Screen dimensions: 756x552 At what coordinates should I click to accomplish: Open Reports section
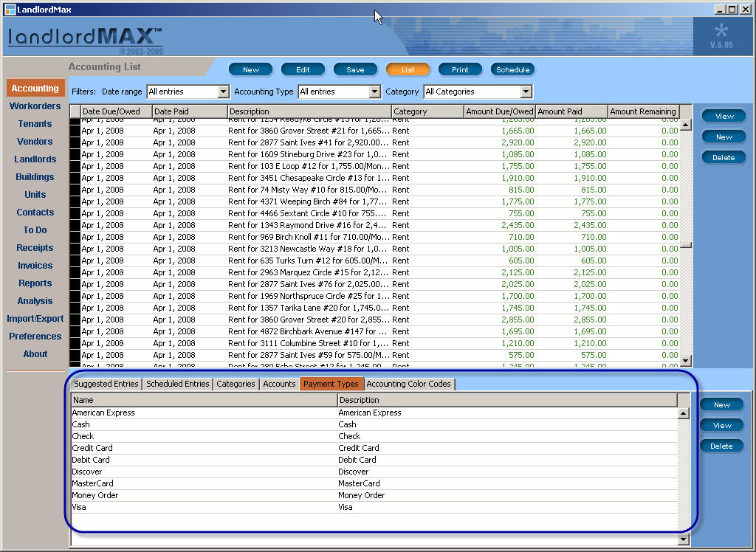[x=35, y=283]
